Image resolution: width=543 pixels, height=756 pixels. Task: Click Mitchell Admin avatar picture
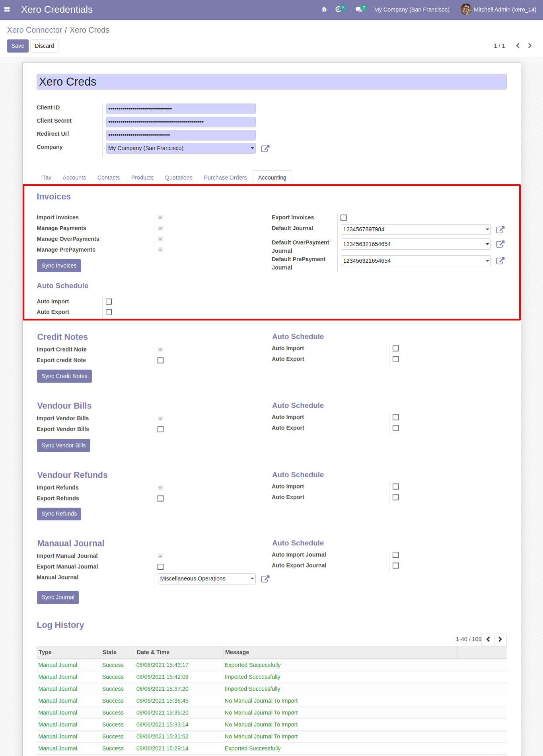tap(466, 9)
